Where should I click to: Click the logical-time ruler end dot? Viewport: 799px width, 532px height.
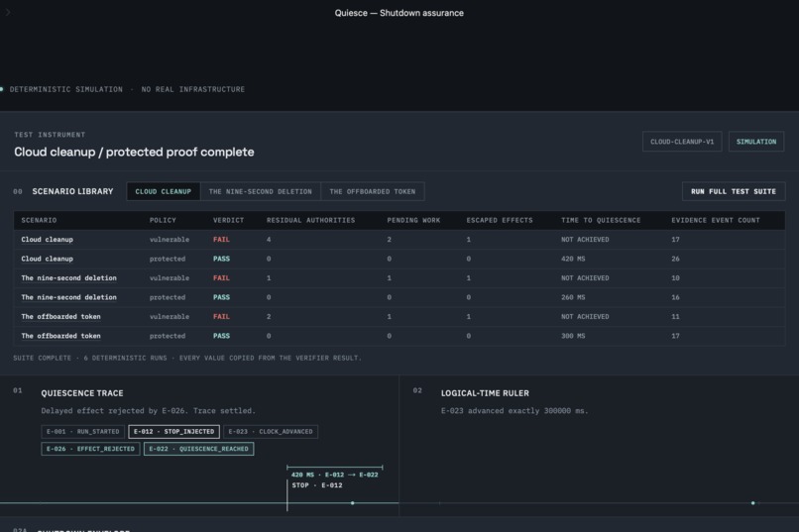coord(753,503)
